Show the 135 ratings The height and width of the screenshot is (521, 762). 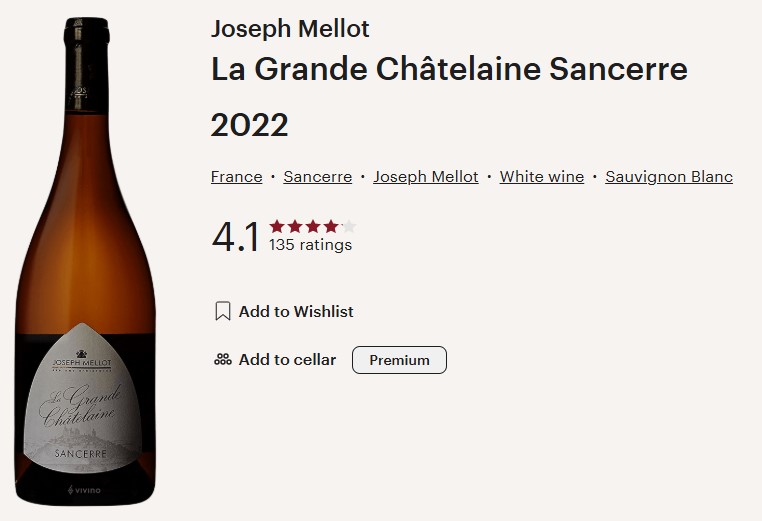point(310,245)
